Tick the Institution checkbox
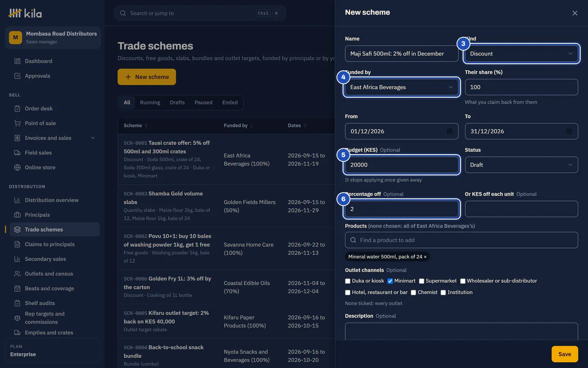 click(x=443, y=292)
